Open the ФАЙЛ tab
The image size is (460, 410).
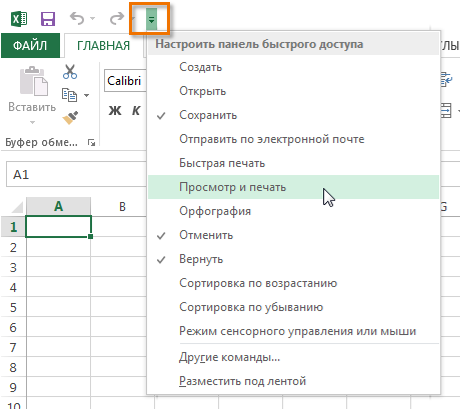30,45
